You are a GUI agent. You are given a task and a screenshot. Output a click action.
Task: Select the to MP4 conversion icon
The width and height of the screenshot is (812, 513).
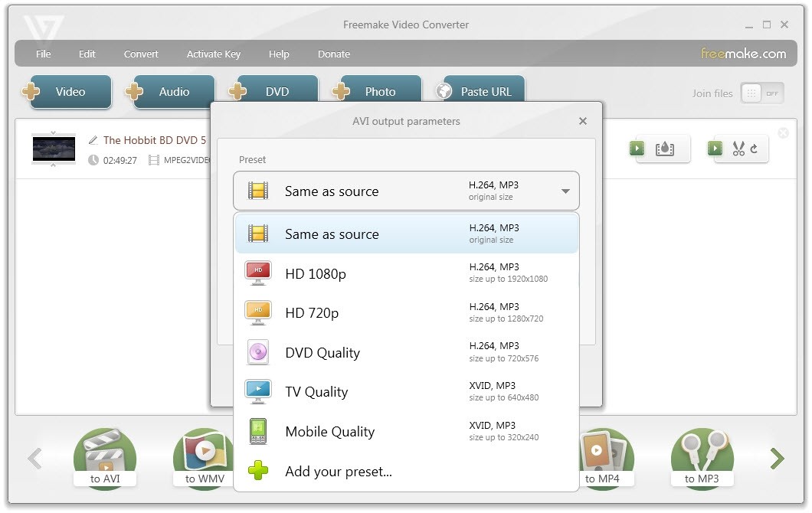click(x=604, y=456)
